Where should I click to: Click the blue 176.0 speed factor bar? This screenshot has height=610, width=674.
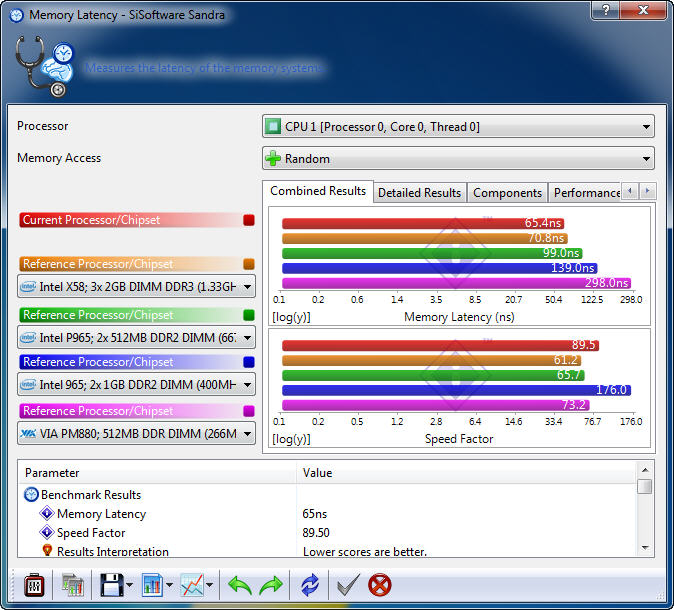[456, 390]
